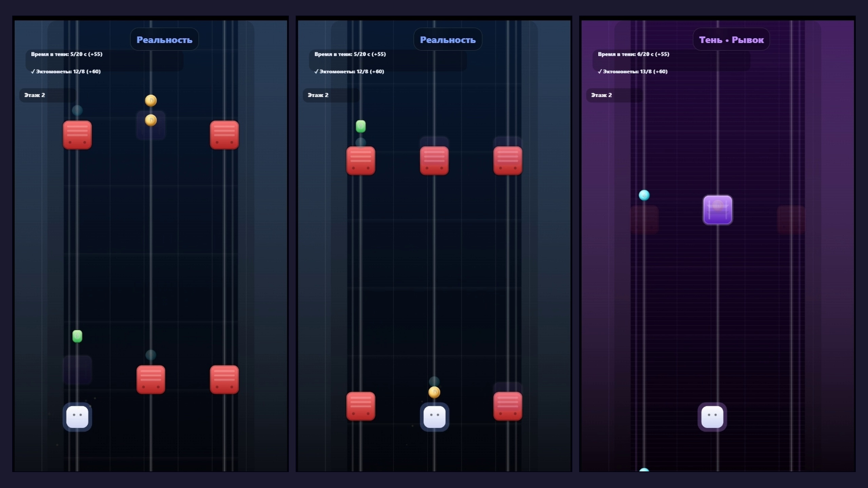Toggle the Эктомонеты checkmark in shadow panel

(599, 72)
